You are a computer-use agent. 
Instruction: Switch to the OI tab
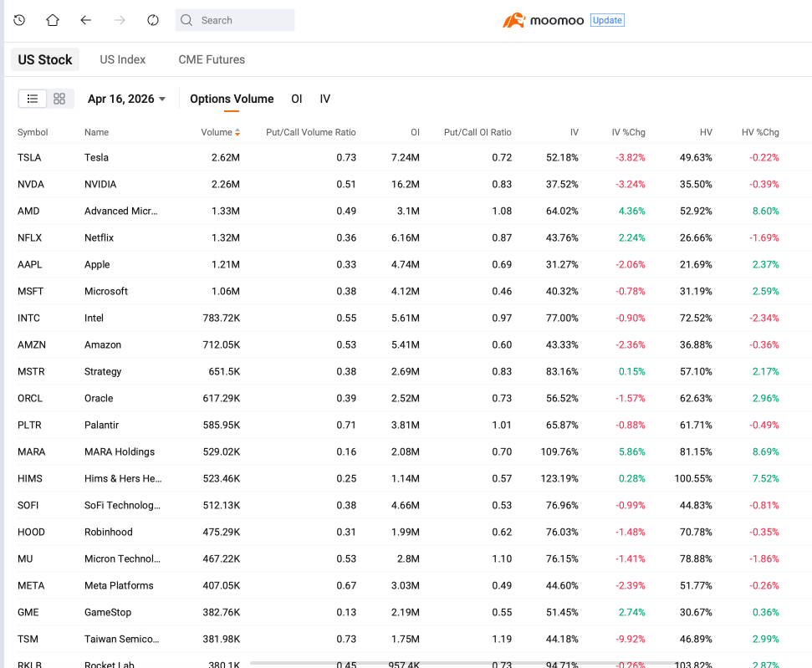(297, 99)
